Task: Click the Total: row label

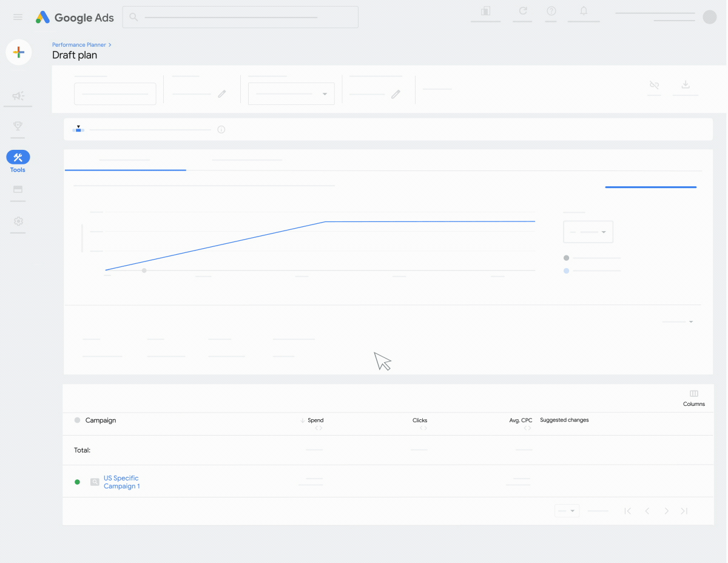Action: 82,450
